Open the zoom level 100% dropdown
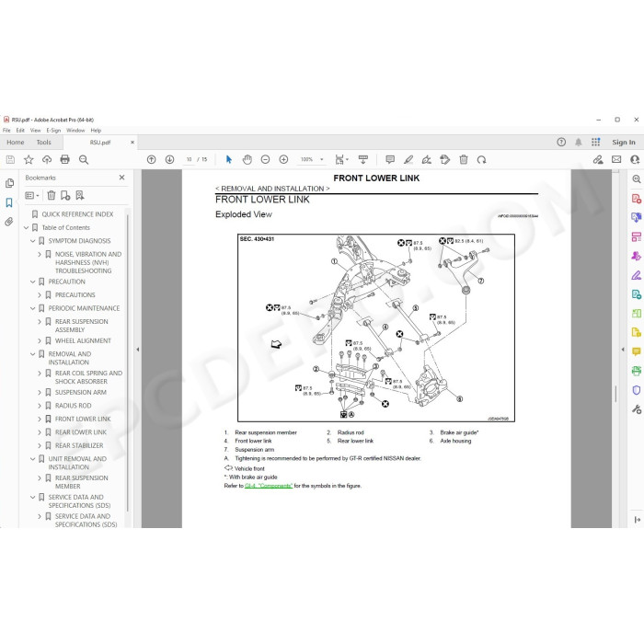The height and width of the screenshot is (644, 644). tap(313, 159)
